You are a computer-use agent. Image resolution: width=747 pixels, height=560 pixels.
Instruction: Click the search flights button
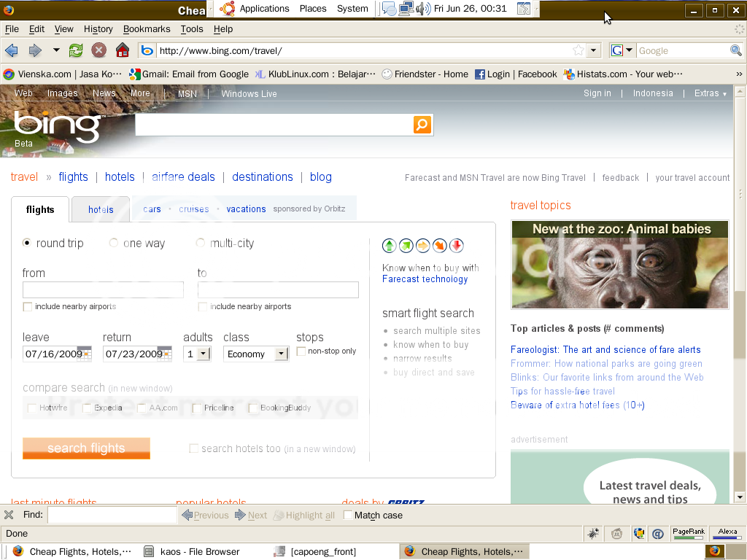click(86, 448)
